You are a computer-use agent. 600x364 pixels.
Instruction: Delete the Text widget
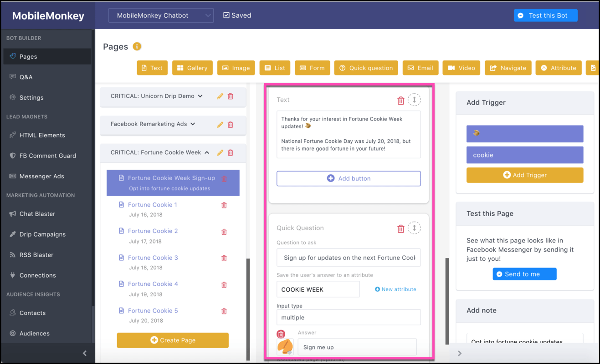pos(401,101)
